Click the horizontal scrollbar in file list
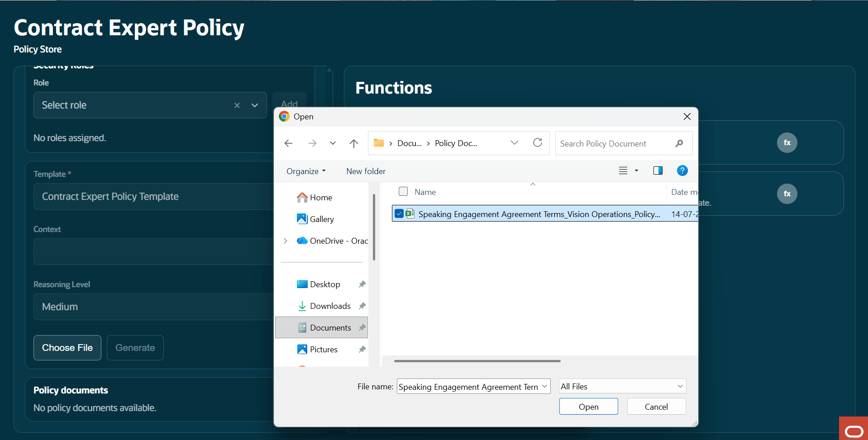This screenshot has height=440, width=868. (477, 361)
